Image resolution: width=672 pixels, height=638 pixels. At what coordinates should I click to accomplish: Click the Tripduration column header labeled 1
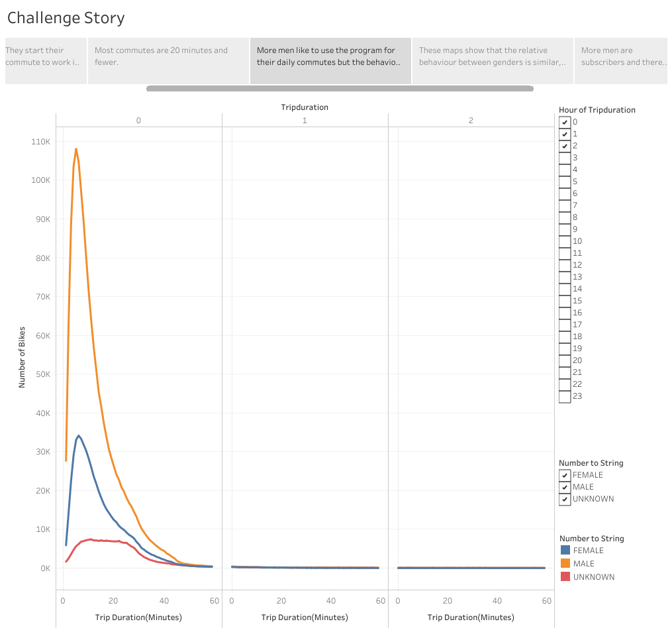pyautogui.click(x=305, y=120)
